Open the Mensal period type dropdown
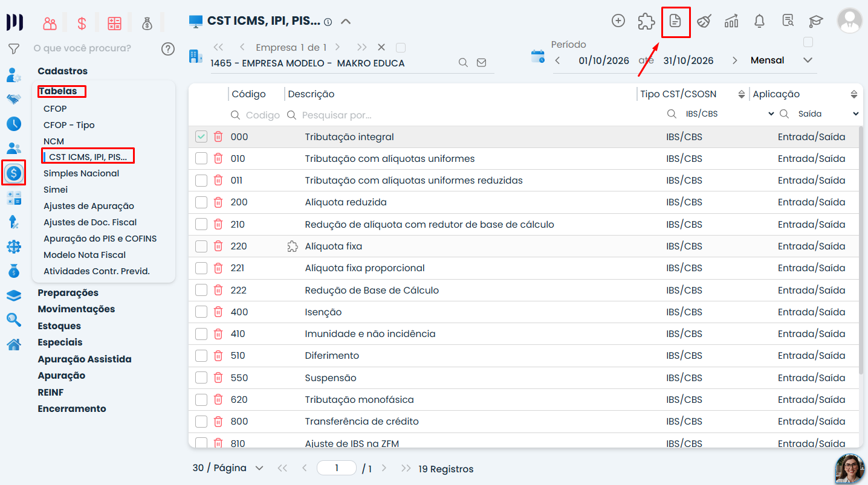 (x=782, y=60)
